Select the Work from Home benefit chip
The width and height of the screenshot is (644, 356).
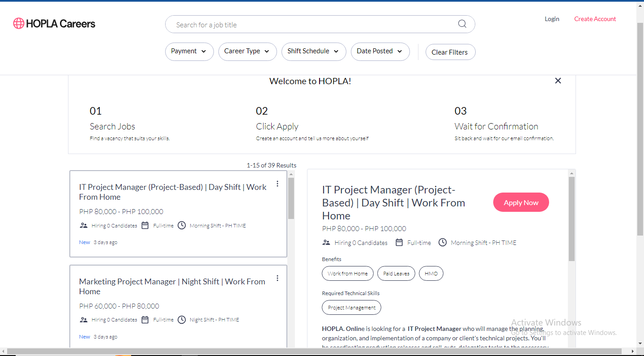coord(348,274)
